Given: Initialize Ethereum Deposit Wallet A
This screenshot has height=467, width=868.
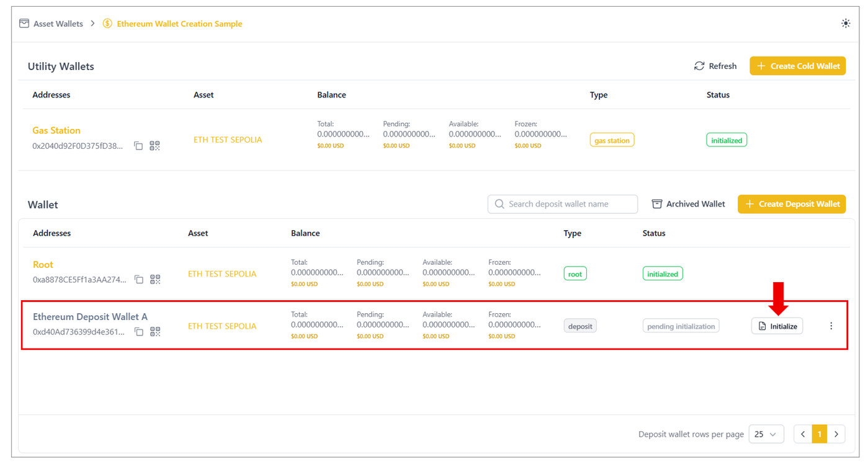Looking at the screenshot, I should pyautogui.click(x=777, y=326).
